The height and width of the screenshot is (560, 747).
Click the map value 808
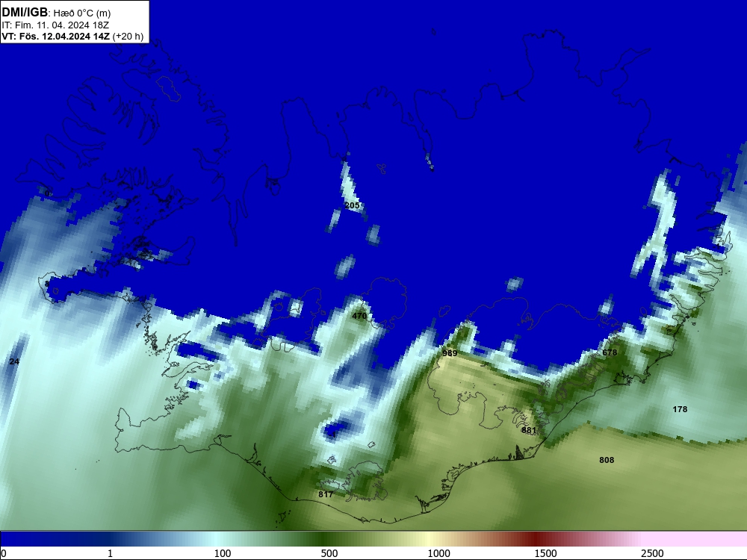point(607,459)
